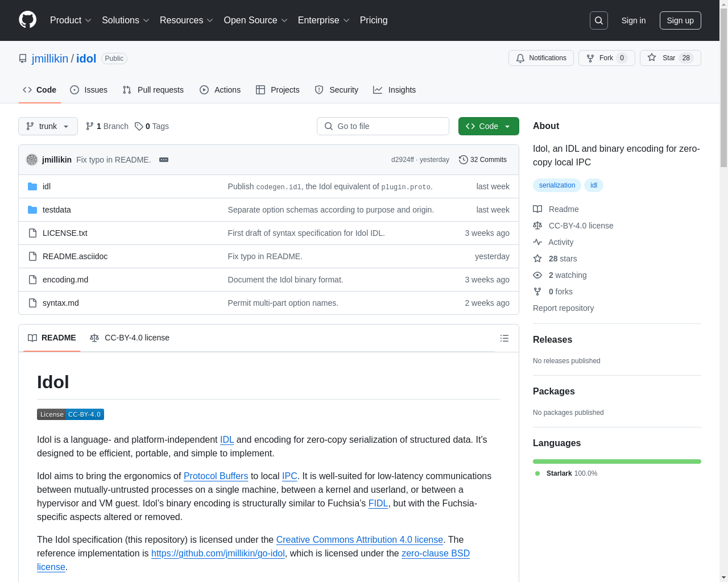Click the star icon beside 28 stars
Screen dimensions: 728x582
click(x=537, y=259)
